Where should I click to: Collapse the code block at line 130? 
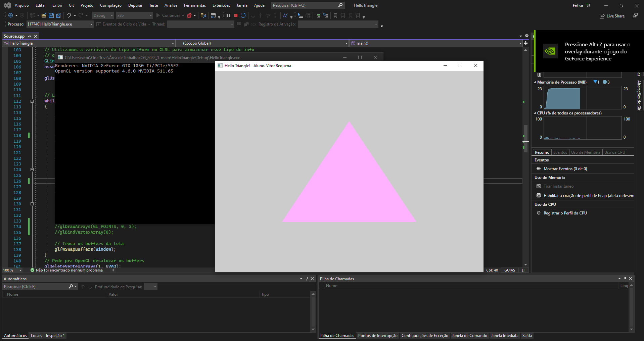coord(32,204)
